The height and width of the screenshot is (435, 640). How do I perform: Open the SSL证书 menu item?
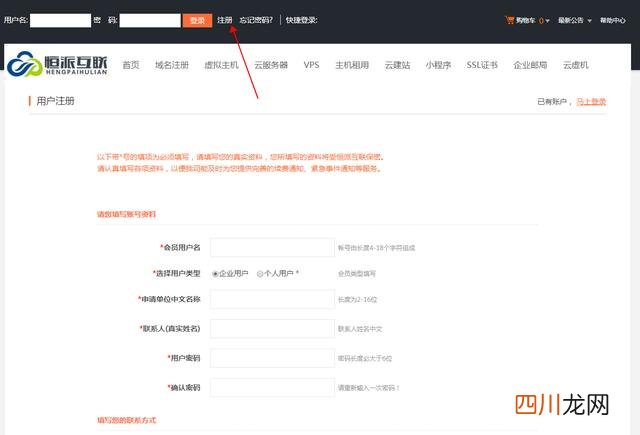click(482, 65)
